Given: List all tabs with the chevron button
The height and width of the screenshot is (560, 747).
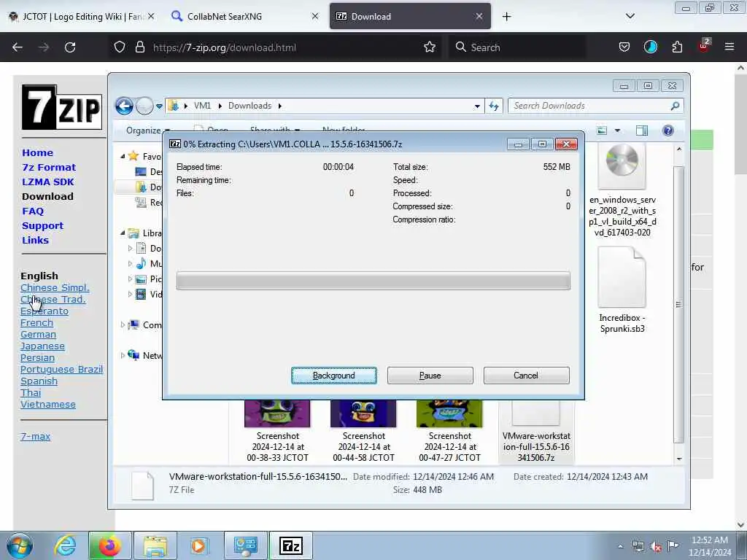Looking at the screenshot, I should [x=630, y=16].
